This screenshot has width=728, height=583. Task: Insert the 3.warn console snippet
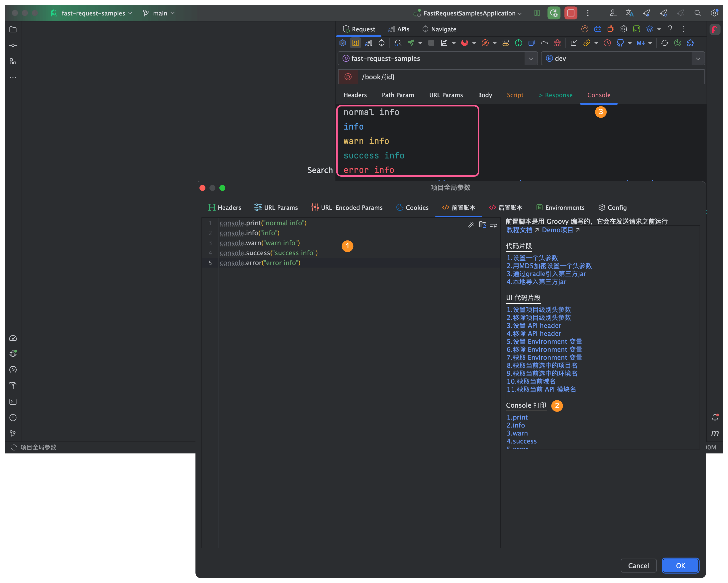click(x=517, y=433)
